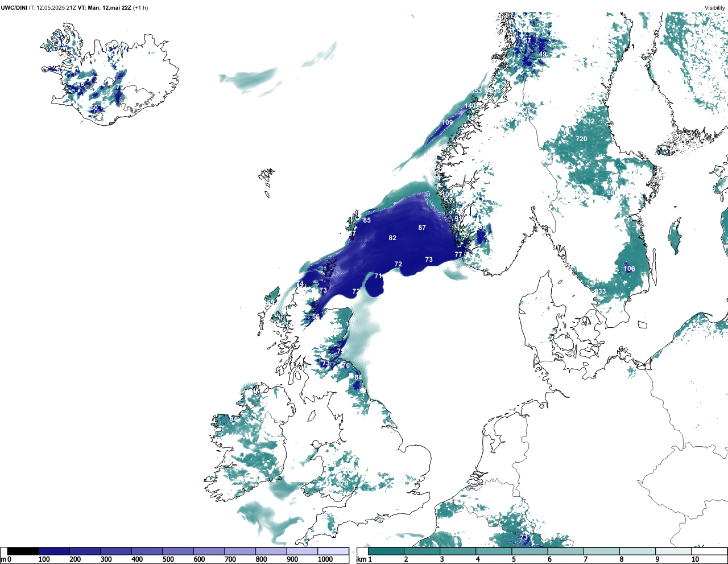Click the visibility value '82' over the sea
728x564 pixels.
coord(392,238)
